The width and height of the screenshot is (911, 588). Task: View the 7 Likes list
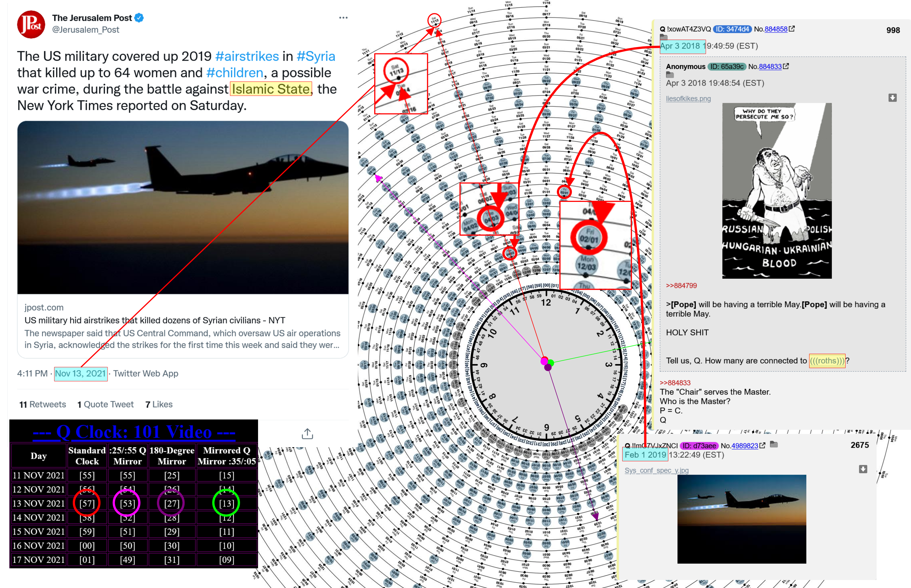point(159,404)
